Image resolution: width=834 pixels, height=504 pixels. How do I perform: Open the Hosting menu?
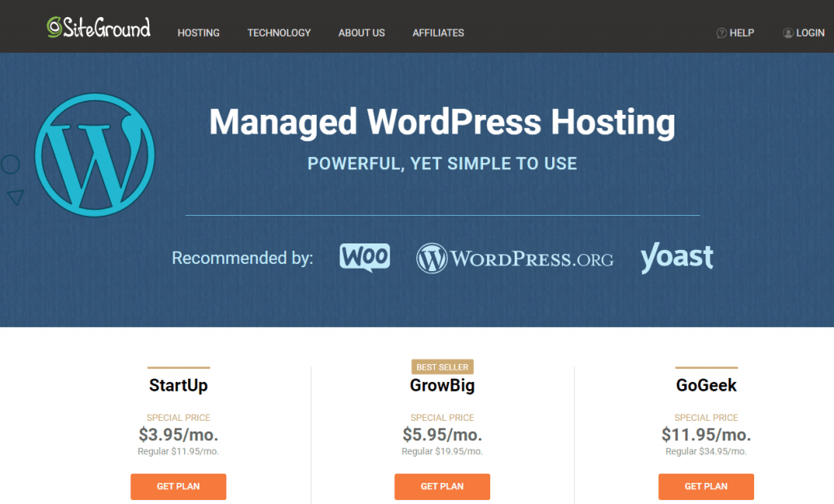coord(199,33)
